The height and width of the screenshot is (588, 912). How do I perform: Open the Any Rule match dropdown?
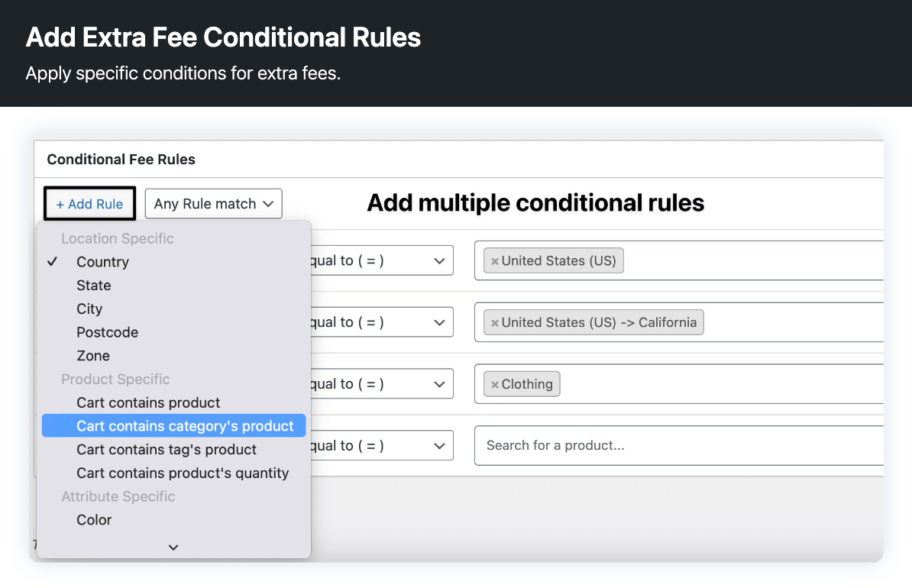tap(213, 204)
